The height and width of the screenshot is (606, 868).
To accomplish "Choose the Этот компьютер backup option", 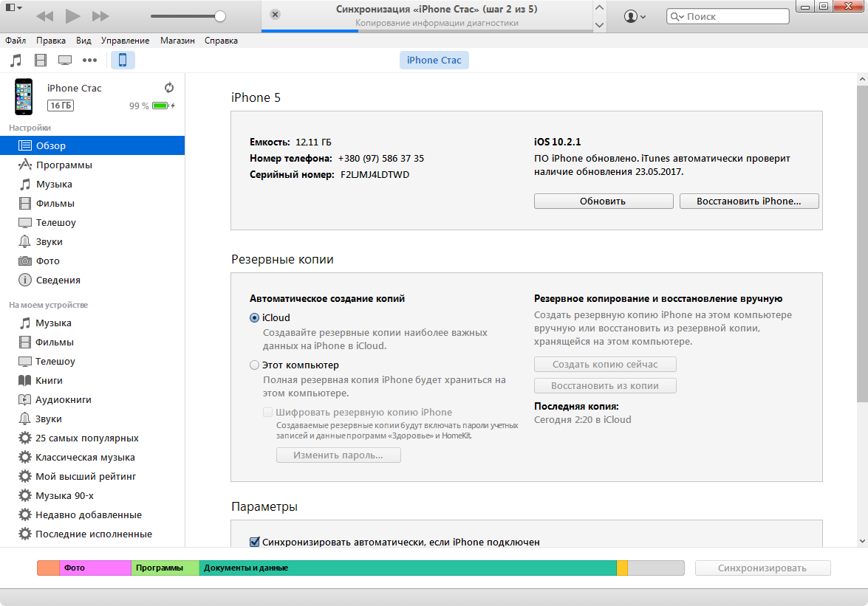I will 255,365.
